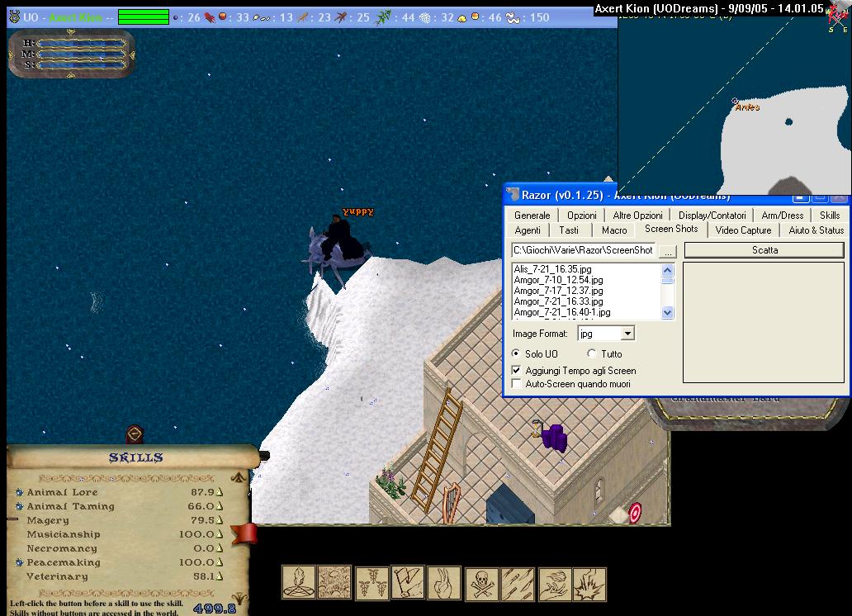
Task: Uncheck Aggiungi Tempo agli Screen checkbox
Action: click(x=518, y=371)
